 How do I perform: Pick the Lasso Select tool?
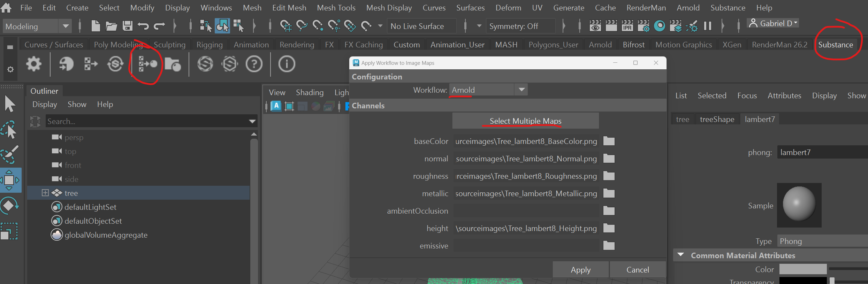click(x=9, y=129)
